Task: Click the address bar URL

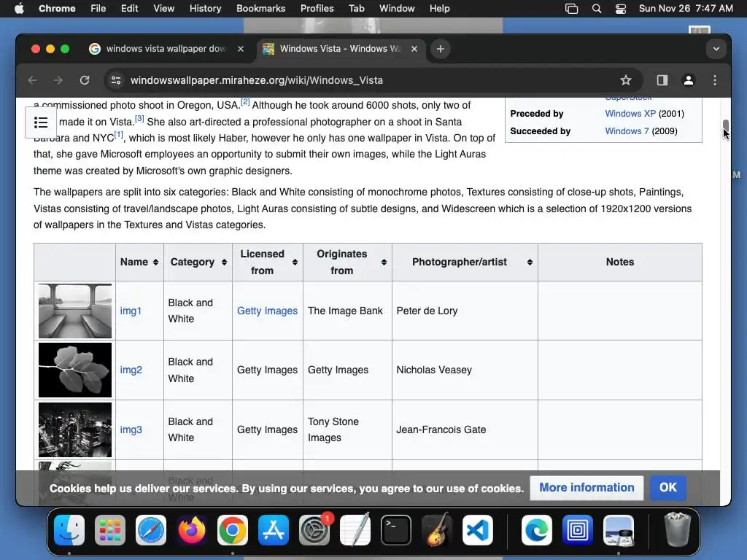Action: pyautogui.click(x=257, y=80)
